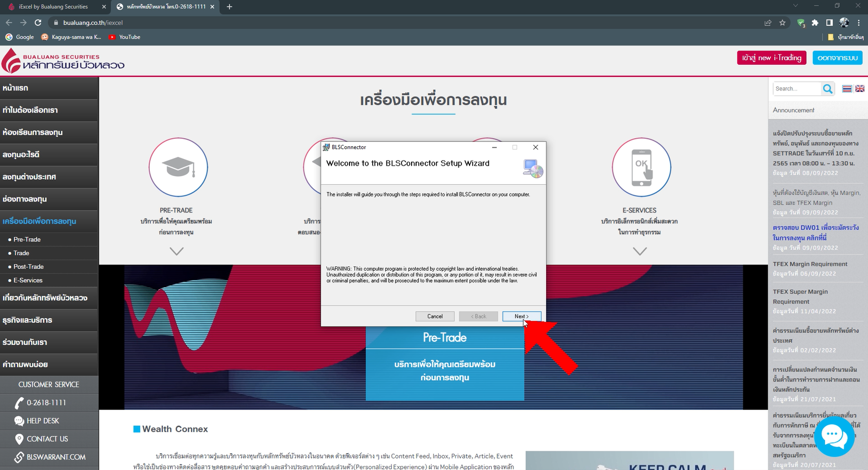Open a new browser tab
Screen dimensions: 868x470
click(229, 7)
